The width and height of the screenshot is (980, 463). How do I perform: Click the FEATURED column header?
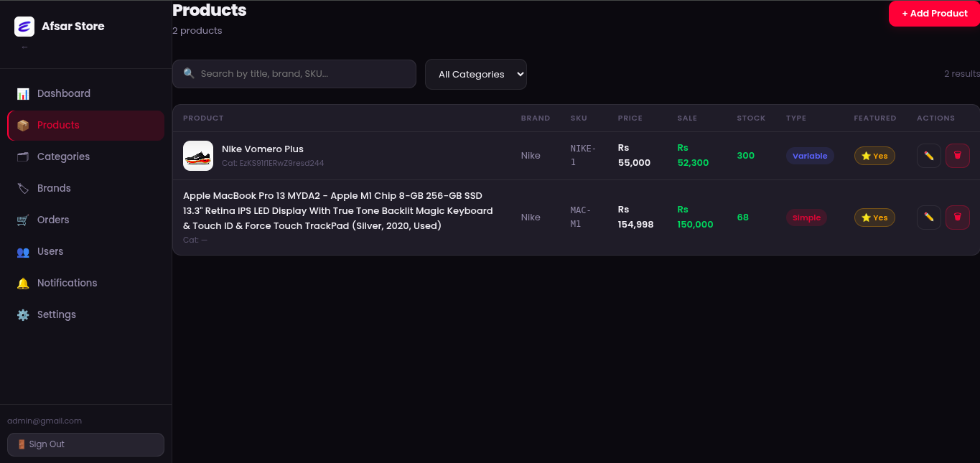pyautogui.click(x=875, y=118)
